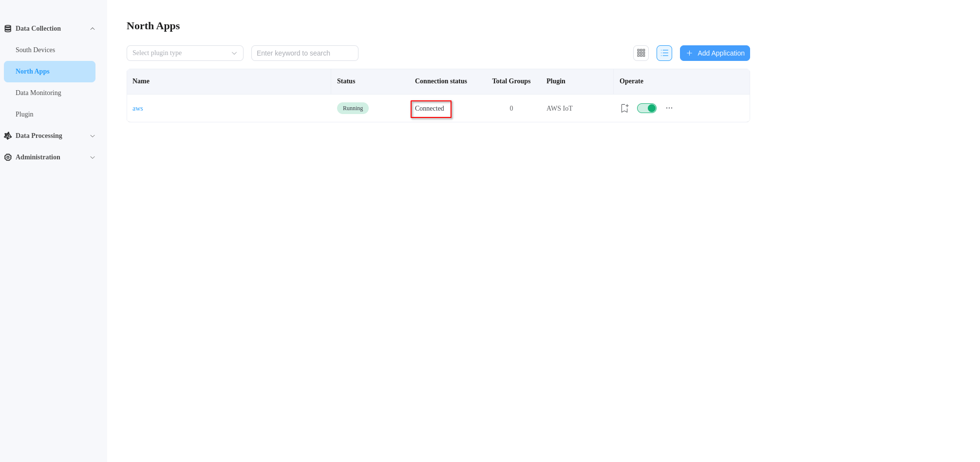Disable the aws application with its switch
The image size is (980, 462).
[647, 108]
